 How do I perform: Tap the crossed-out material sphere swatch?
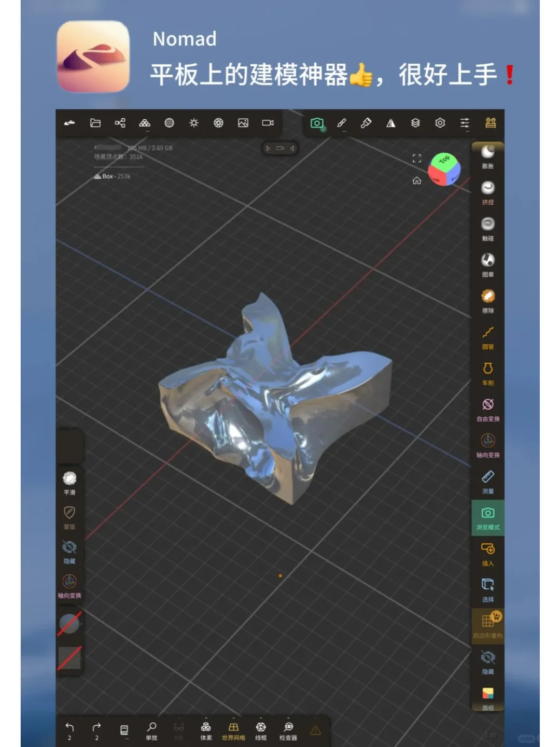69,624
